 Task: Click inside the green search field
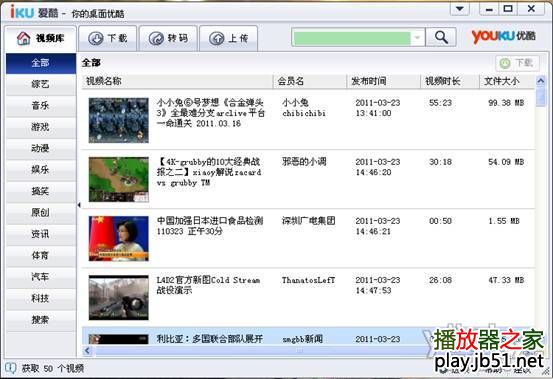(x=352, y=38)
